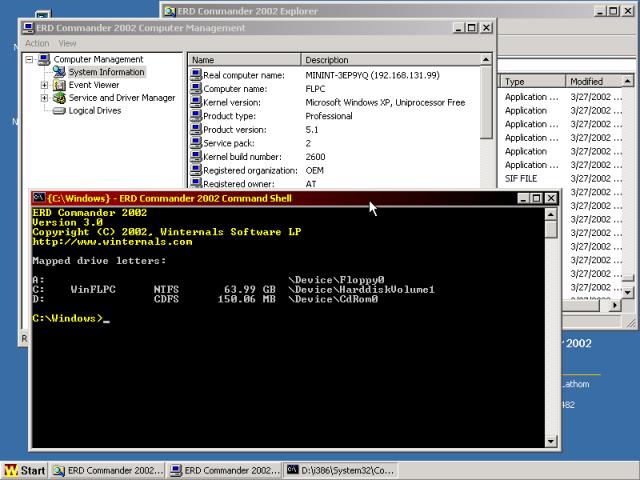This screenshot has width=640, height=480.
Task: Click Command Shell scrollbar down arrow
Action: coord(551,441)
